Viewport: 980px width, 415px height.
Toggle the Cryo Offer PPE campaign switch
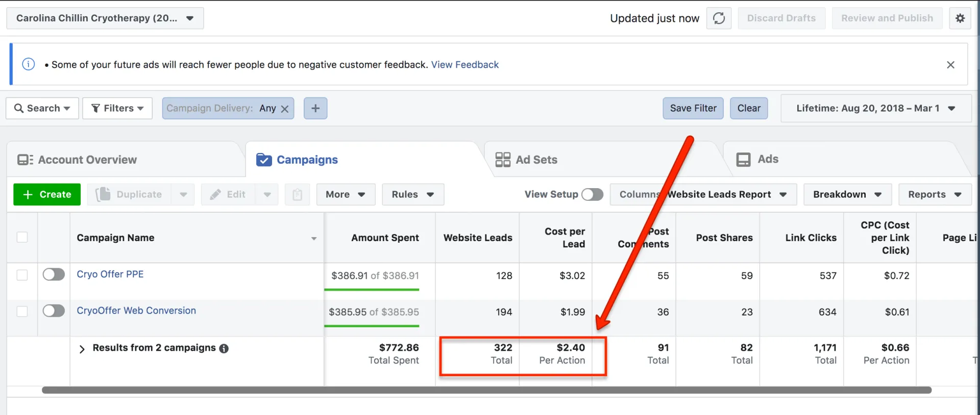[x=54, y=274]
